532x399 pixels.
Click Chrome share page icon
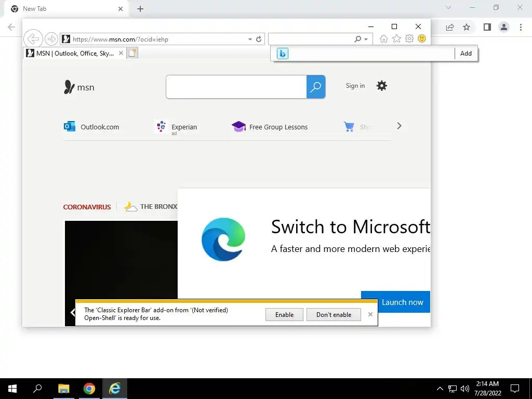click(450, 27)
